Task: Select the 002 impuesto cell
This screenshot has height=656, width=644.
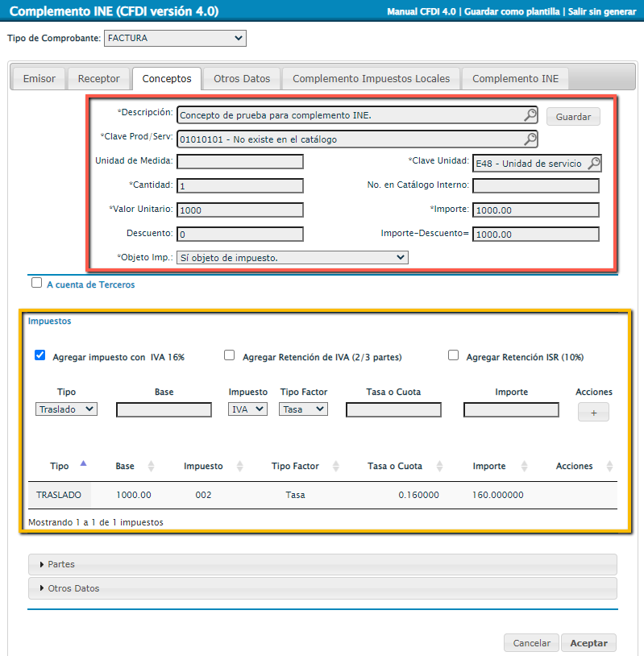Action: tap(203, 495)
